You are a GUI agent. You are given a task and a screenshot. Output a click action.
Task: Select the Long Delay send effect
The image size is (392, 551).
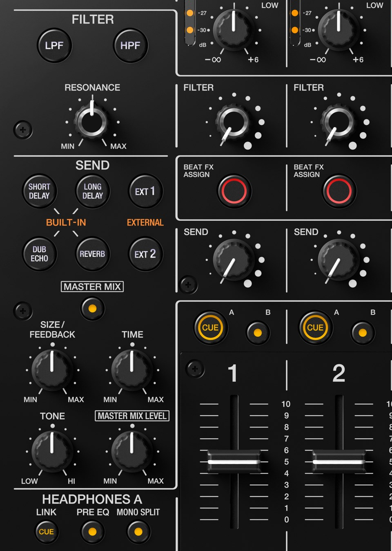(93, 191)
